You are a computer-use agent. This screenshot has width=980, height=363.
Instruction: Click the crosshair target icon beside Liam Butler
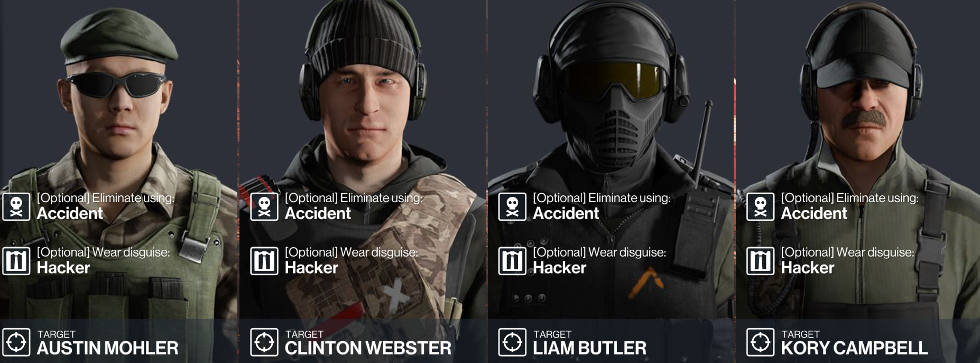click(512, 342)
